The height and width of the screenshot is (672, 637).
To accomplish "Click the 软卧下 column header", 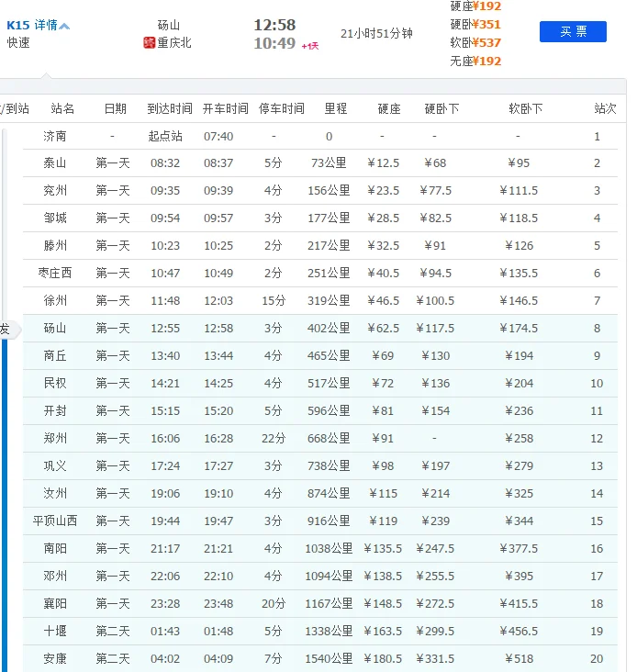I will (526, 109).
